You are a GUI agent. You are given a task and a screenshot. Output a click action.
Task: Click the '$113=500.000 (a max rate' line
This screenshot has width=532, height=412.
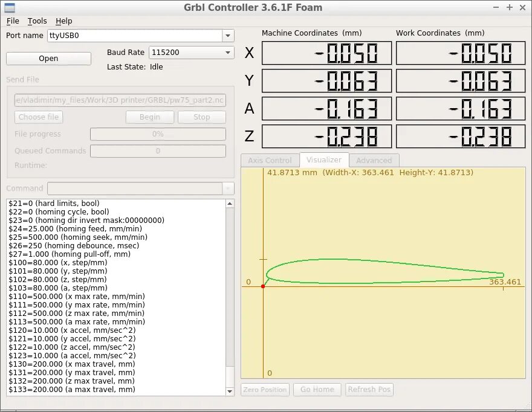point(77,322)
